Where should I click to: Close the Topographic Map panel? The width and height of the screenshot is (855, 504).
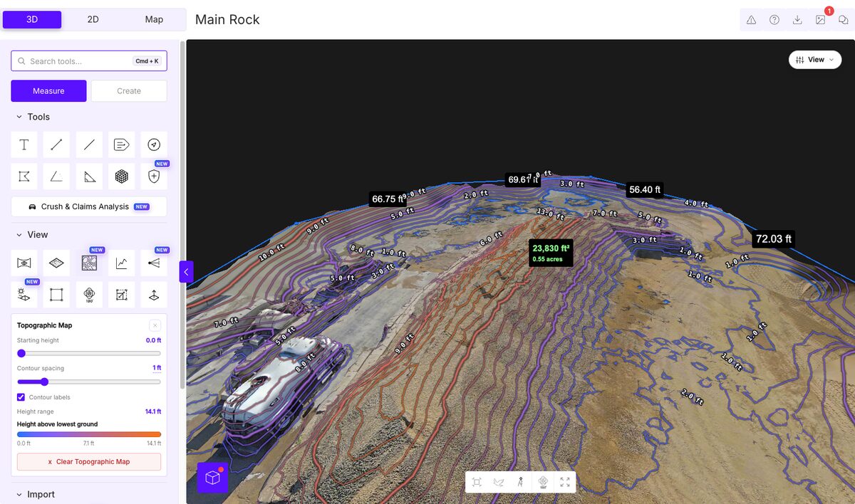[155, 325]
